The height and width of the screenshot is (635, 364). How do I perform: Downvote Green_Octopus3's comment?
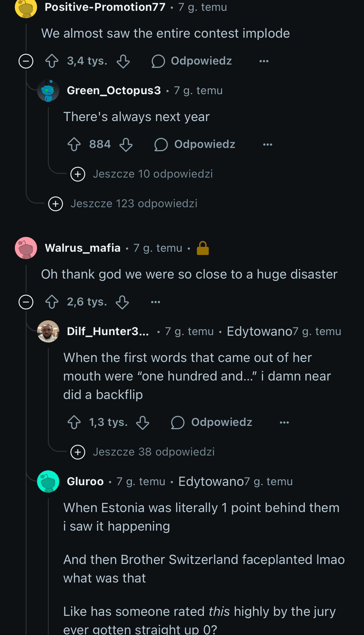coord(126,145)
